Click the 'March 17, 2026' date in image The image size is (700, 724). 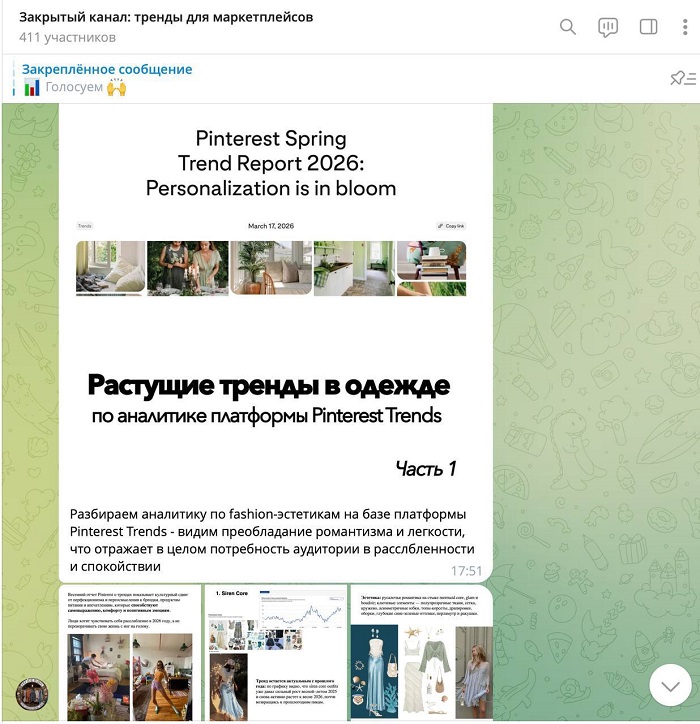271,226
